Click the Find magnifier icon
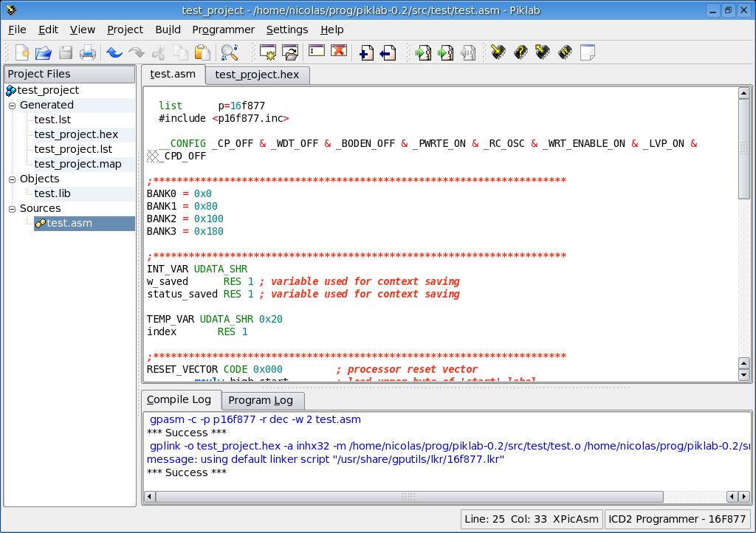The height and width of the screenshot is (533, 756). (x=230, y=52)
